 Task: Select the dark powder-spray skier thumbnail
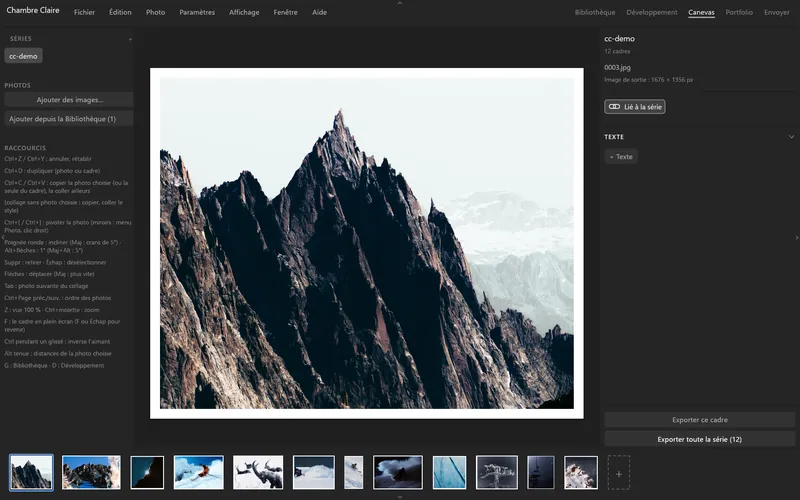pyautogui.click(x=398, y=472)
